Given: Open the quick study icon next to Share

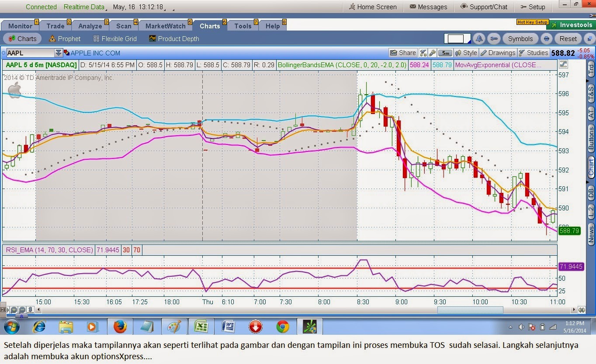Looking at the screenshot, I should click(x=423, y=53).
